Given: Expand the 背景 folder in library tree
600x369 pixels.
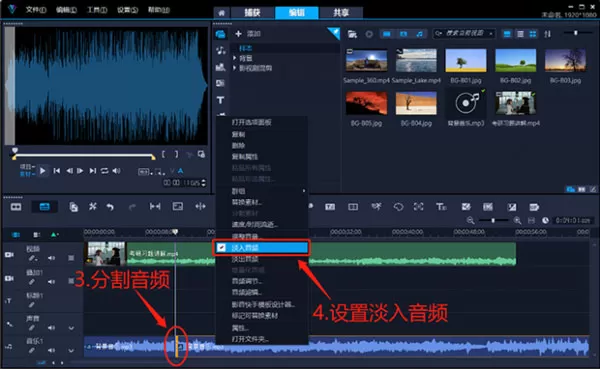Looking at the screenshot, I should tap(235, 58).
